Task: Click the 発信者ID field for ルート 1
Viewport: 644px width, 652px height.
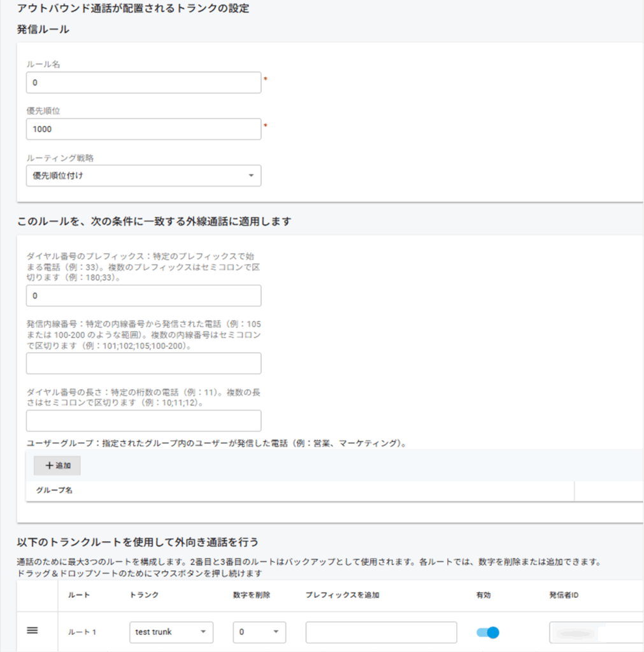Action: [596, 632]
